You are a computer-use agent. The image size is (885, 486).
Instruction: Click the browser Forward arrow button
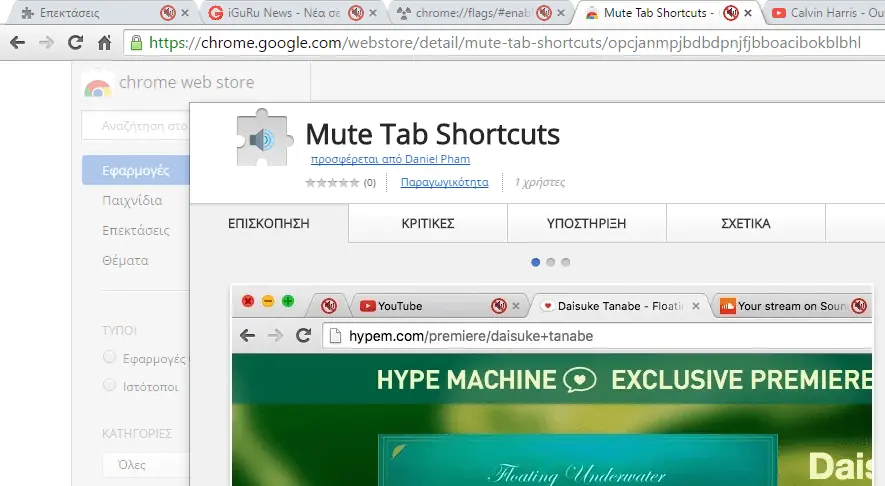pyautogui.click(x=46, y=42)
